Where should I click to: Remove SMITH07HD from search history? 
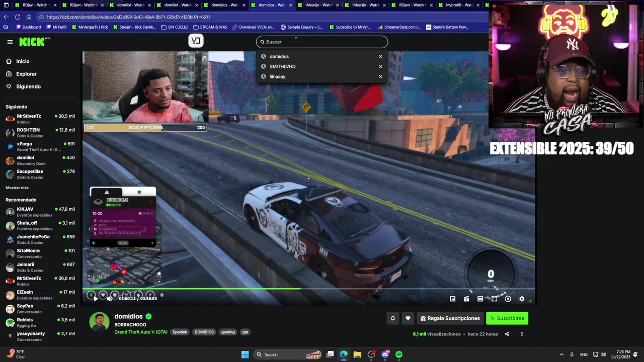pos(380,66)
